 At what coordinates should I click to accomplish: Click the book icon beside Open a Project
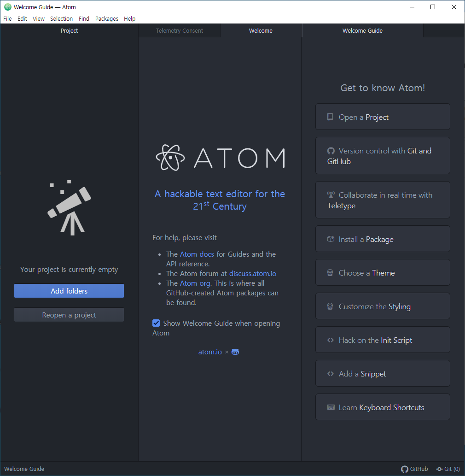pyautogui.click(x=330, y=117)
